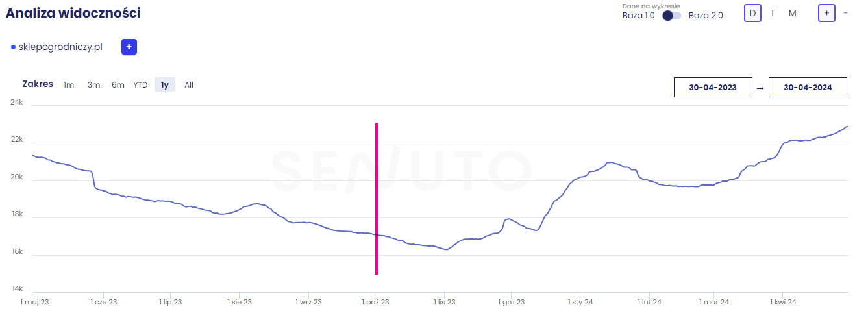Open the start date 30-04-2023 field
Viewport: 868px width, 309px height.
click(x=713, y=87)
